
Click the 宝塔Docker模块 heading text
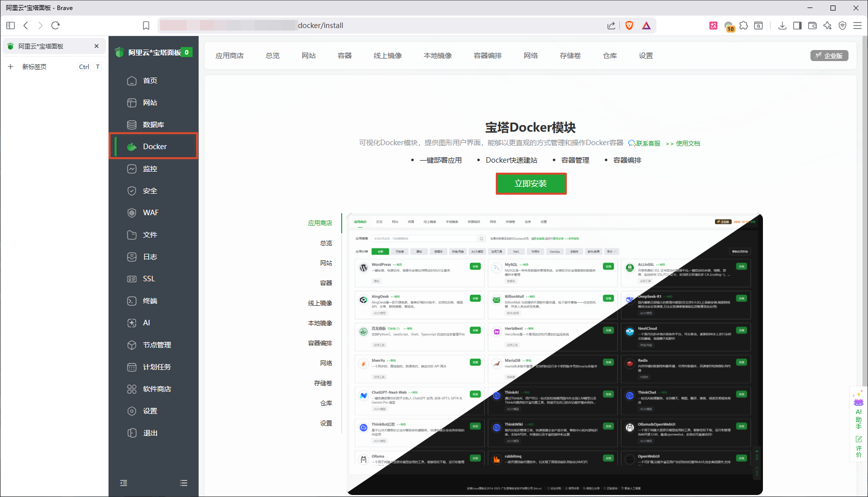coord(530,128)
